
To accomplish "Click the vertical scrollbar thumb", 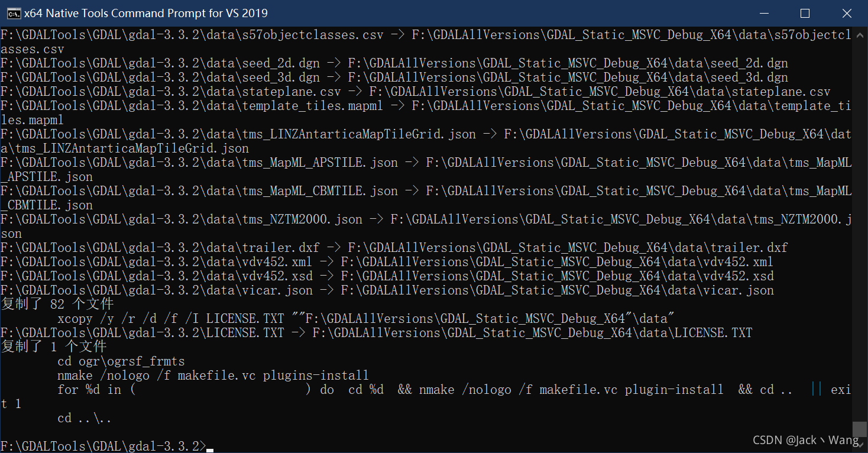I will pos(860,429).
